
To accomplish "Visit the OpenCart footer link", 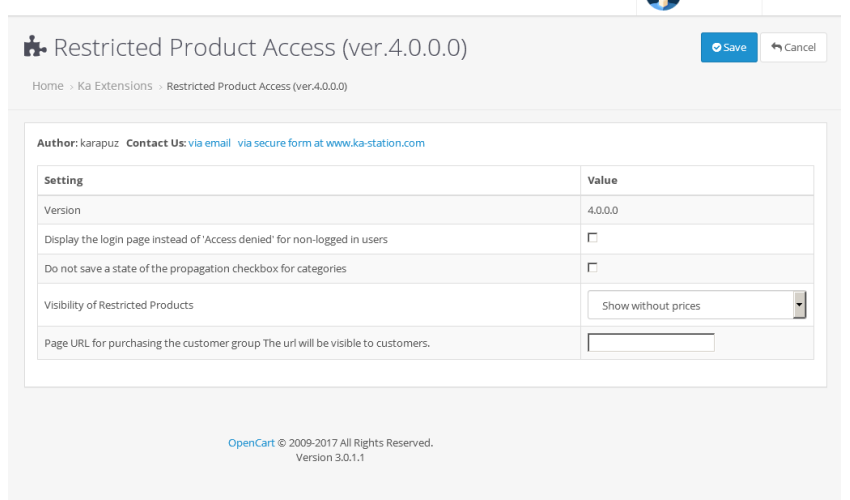I will (251, 443).
